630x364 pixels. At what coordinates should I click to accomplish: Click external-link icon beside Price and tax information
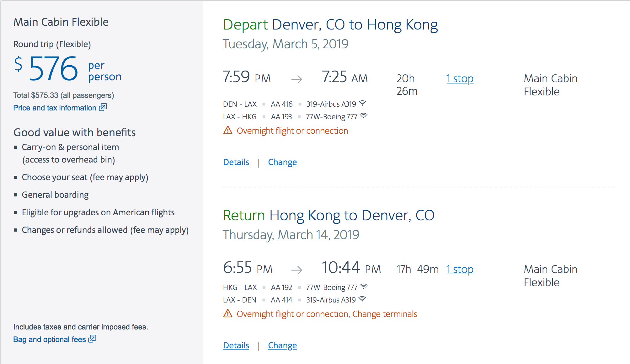point(103,108)
